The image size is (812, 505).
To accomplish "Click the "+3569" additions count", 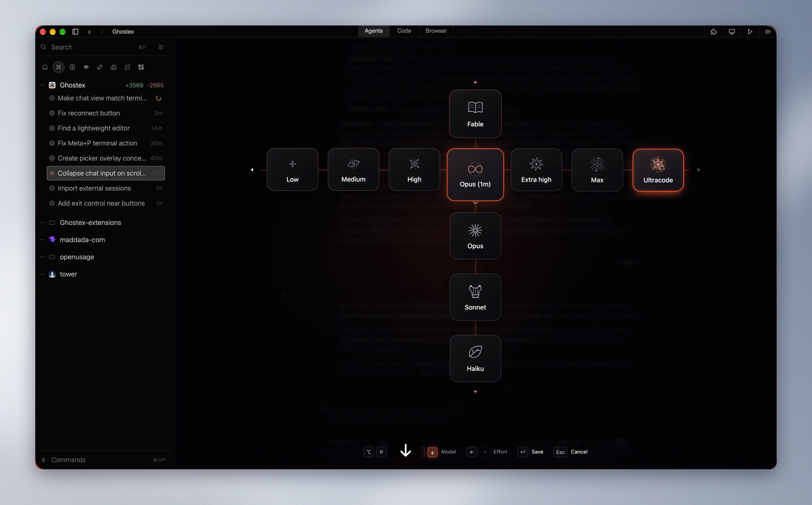I will click(134, 85).
